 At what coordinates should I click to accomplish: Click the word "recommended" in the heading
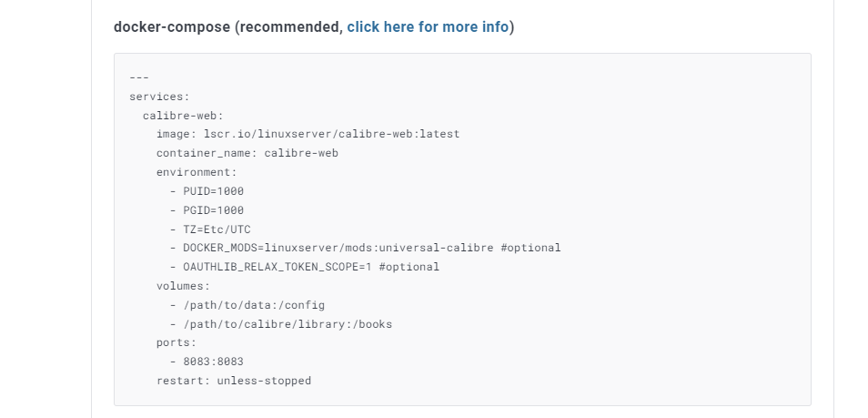tap(290, 27)
